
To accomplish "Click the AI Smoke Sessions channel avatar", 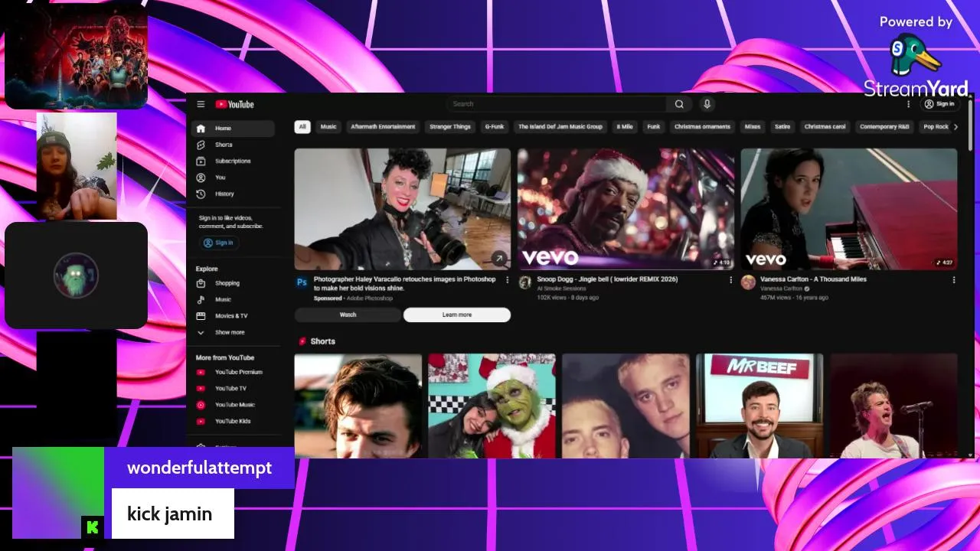I will click(x=524, y=282).
